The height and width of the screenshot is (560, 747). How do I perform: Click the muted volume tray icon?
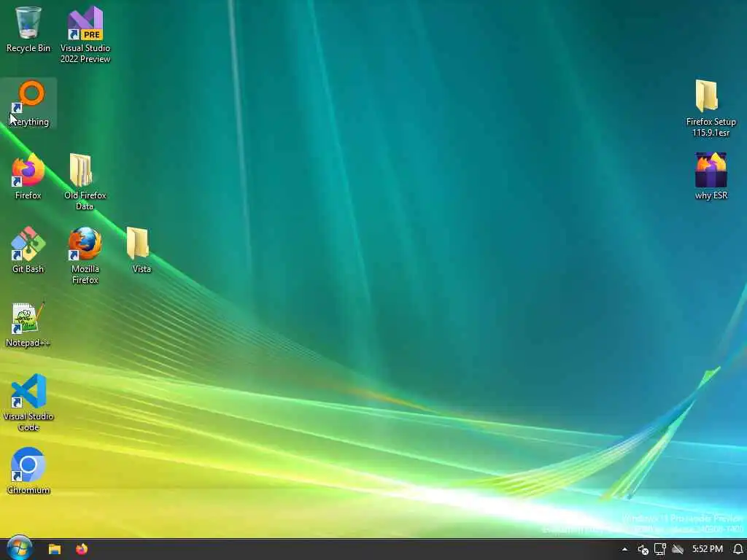[x=643, y=550]
